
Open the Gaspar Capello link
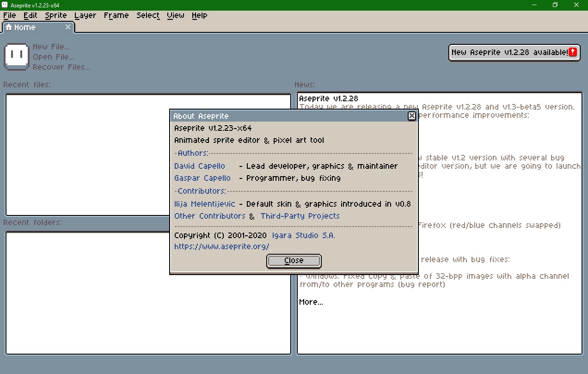(202, 178)
